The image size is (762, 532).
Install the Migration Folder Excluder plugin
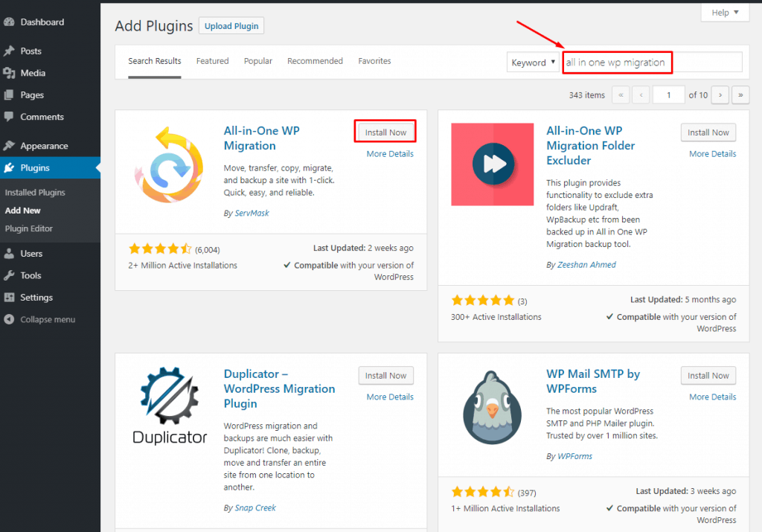[708, 132]
